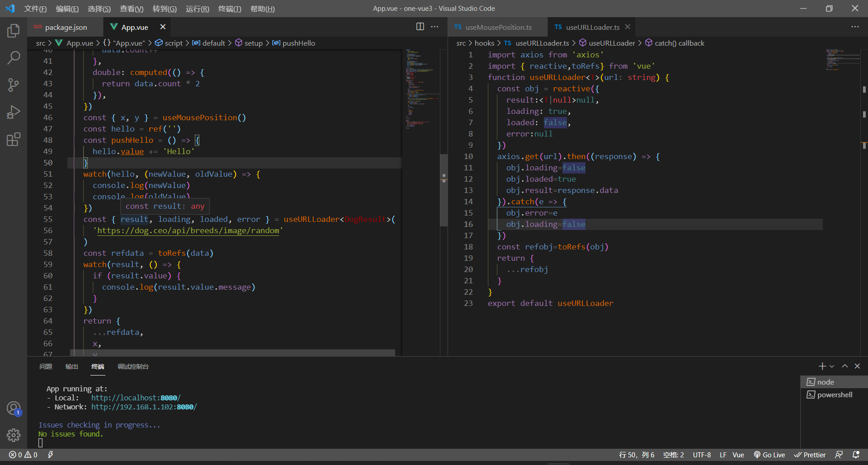Image resolution: width=868 pixels, height=465 pixels.
Task: Open the Accounts menu icon
Action: tap(14, 409)
